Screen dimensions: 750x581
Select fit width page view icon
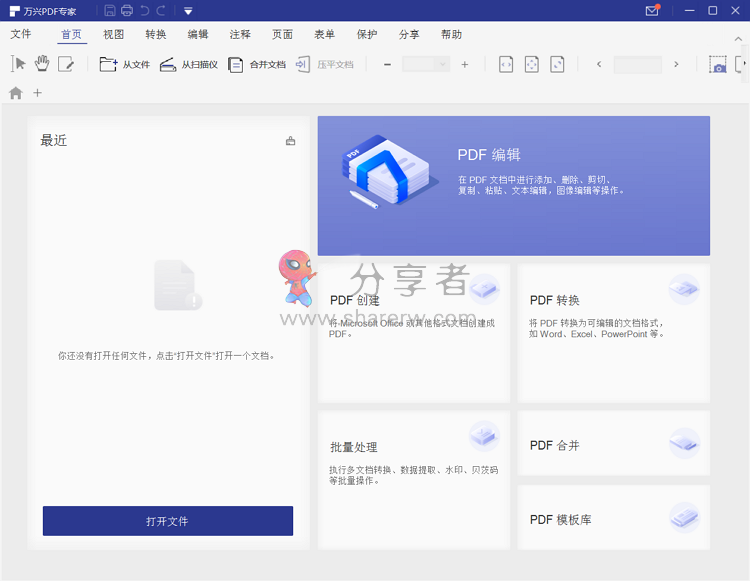pos(506,64)
